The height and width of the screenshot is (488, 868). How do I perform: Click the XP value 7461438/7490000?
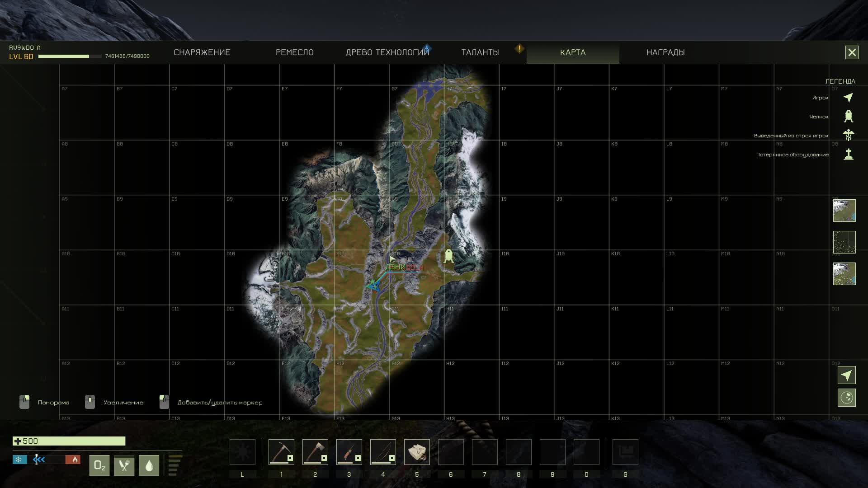point(127,56)
